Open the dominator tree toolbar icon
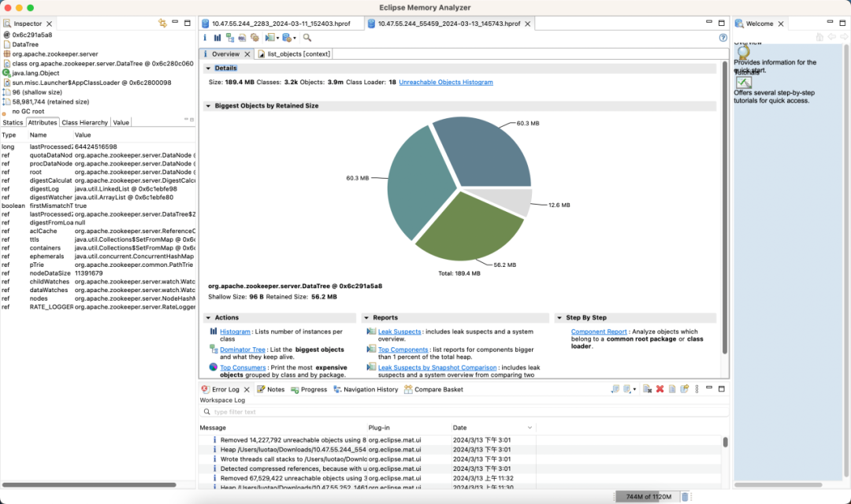Image resolution: width=851 pixels, height=504 pixels. point(230,38)
